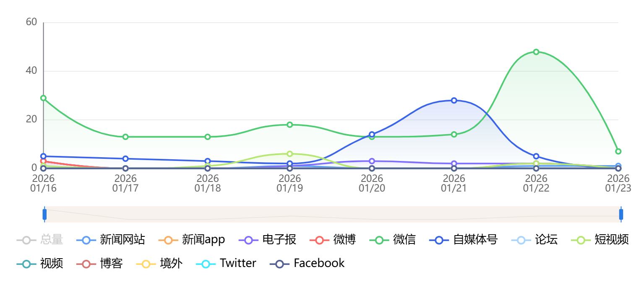The height and width of the screenshot is (285, 644).
Task: Hide the 微信 series from chart
Action: click(x=393, y=240)
